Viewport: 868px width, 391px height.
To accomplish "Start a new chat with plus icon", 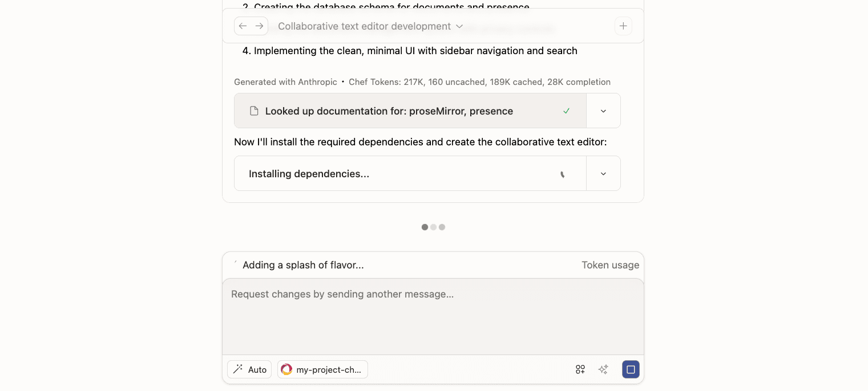I will click(x=623, y=26).
